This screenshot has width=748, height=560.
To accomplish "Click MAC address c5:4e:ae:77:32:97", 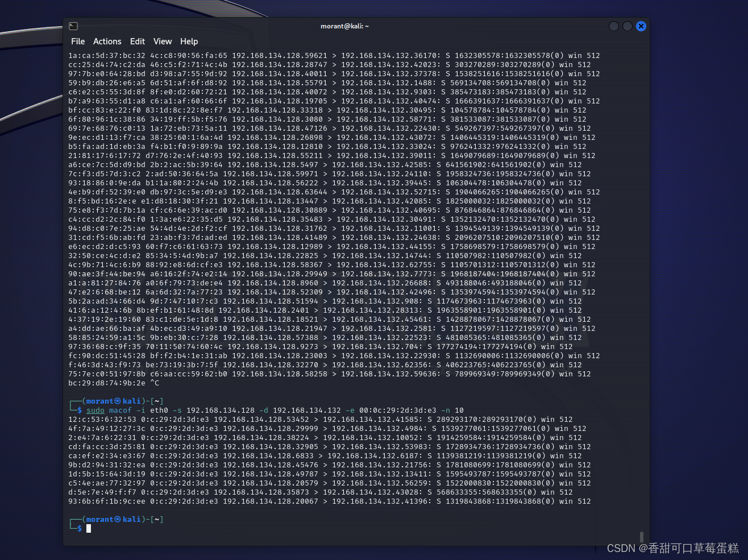I will pyautogui.click(x=107, y=483).
